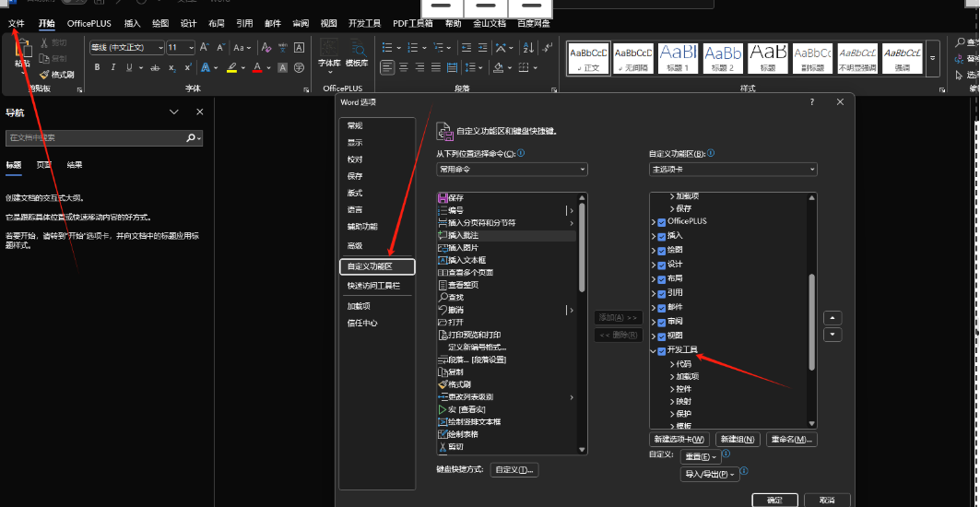Select the Format Painter (格式刷) tool
This screenshot has width=980, height=507.
click(x=57, y=75)
